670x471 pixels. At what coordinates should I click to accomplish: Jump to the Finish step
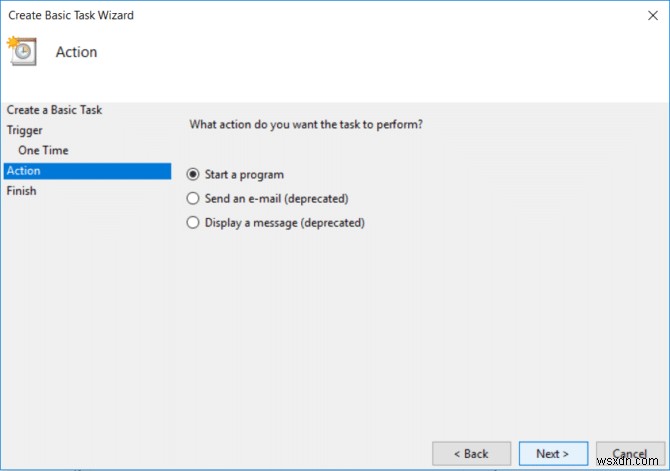point(22,191)
